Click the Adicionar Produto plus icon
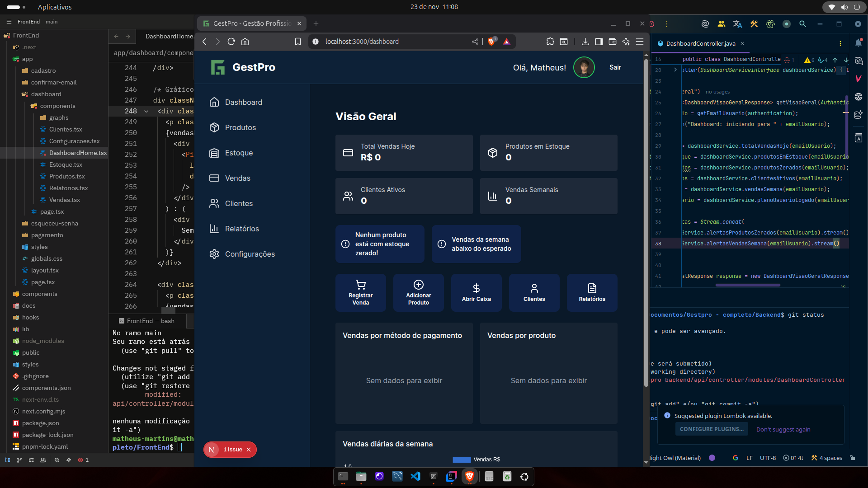 (419, 285)
